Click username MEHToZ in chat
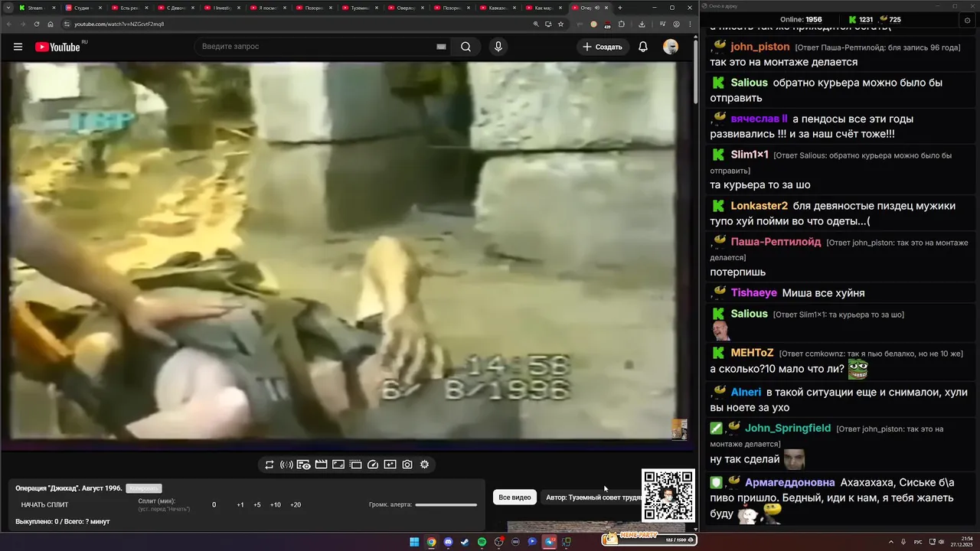The image size is (980, 551). (x=753, y=353)
